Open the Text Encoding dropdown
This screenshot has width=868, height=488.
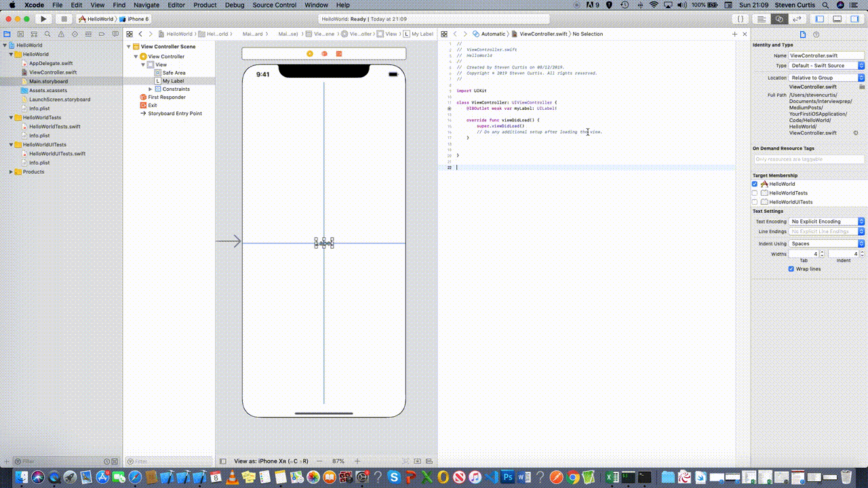tap(827, 222)
